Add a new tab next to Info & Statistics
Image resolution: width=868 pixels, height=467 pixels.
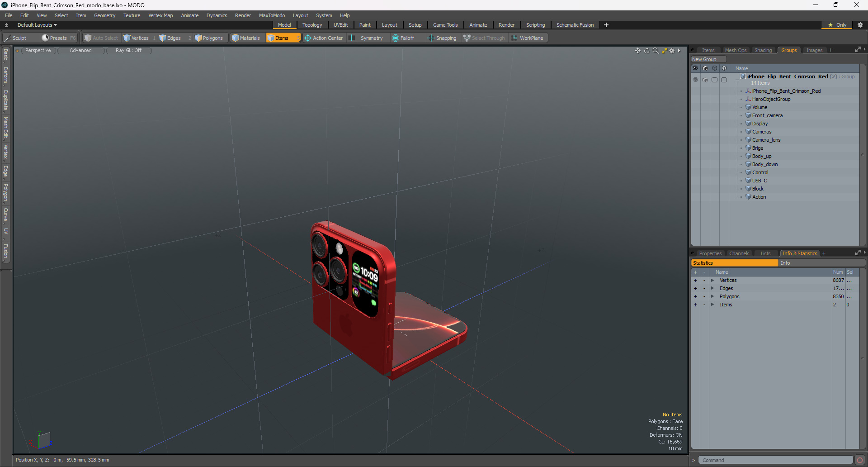click(824, 253)
